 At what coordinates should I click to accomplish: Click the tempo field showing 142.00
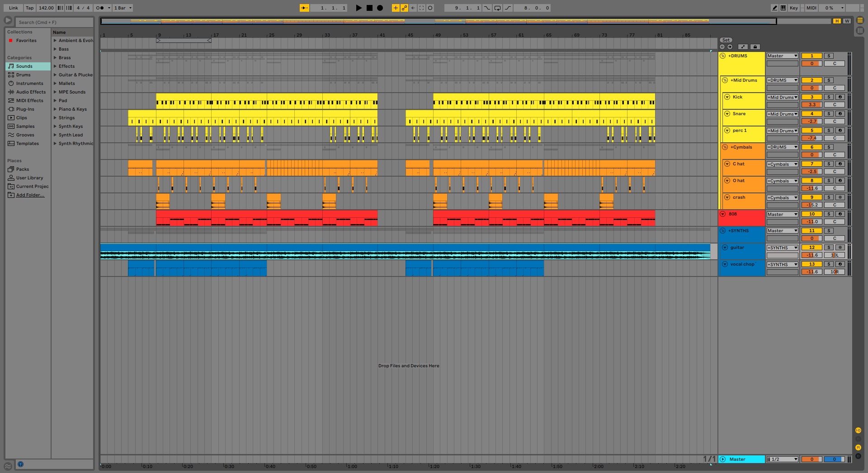coord(46,8)
